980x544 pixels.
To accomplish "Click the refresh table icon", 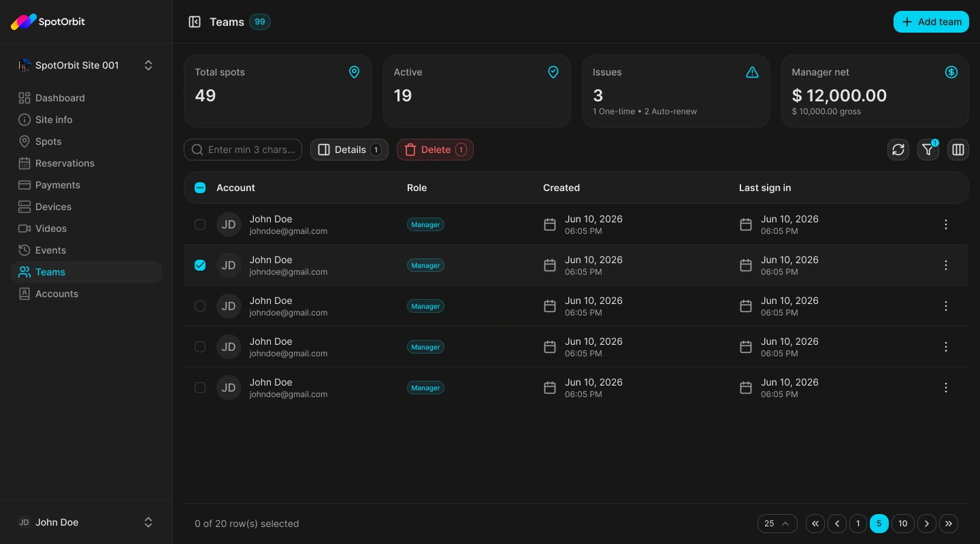I will pos(898,150).
